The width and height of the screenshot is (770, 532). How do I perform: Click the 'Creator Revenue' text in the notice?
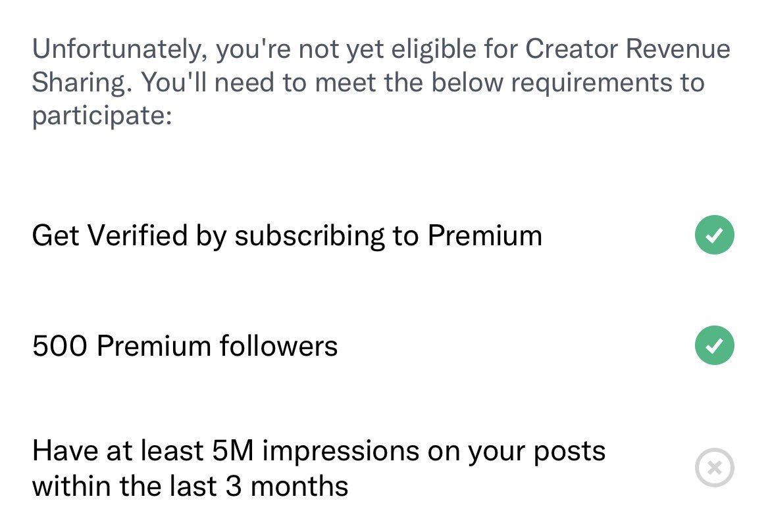point(628,49)
